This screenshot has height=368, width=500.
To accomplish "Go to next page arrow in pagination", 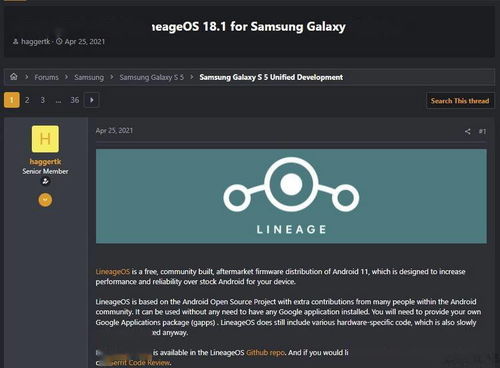I will click(92, 100).
